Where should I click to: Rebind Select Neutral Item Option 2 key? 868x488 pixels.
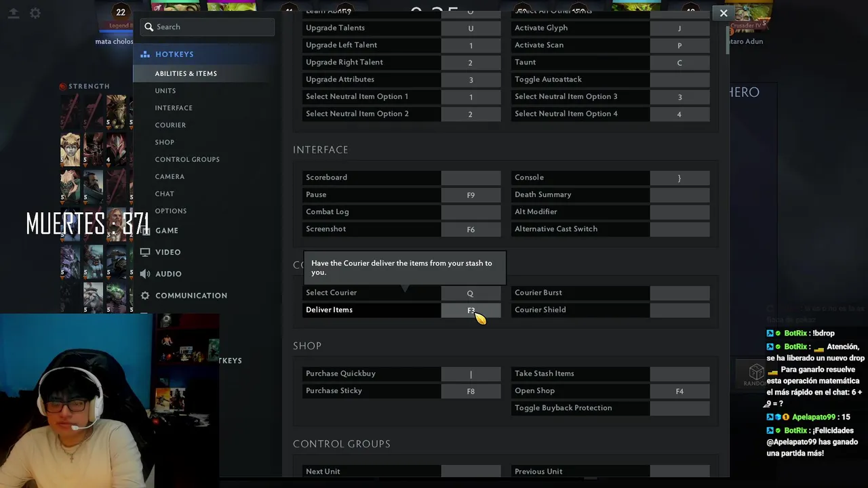(x=471, y=114)
